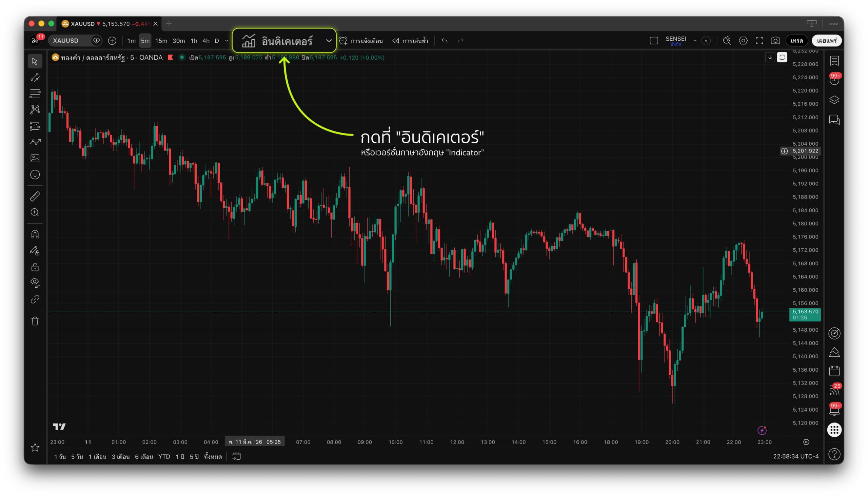Click the เทรด trade button
The height and width of the screenshot is (496, 868).
[796, 41]
